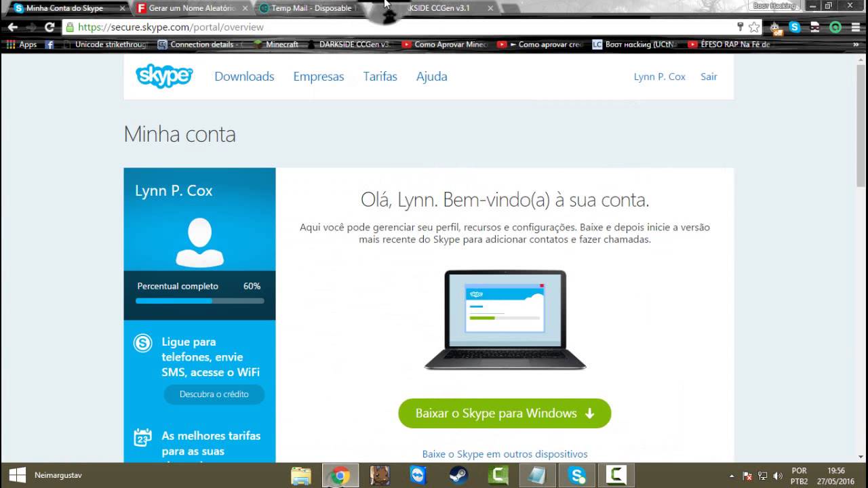868x488 pixels.
Task: Go to Tarifas section
Action: pos(380,77)
